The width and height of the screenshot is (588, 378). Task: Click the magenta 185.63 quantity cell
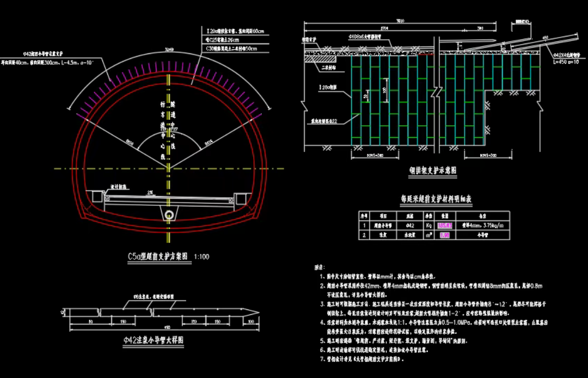[x=445, y=225]
